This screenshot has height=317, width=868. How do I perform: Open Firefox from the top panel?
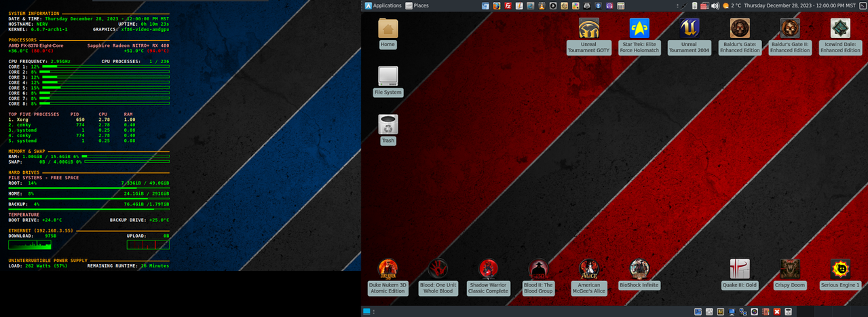click(x=497, y=5)
